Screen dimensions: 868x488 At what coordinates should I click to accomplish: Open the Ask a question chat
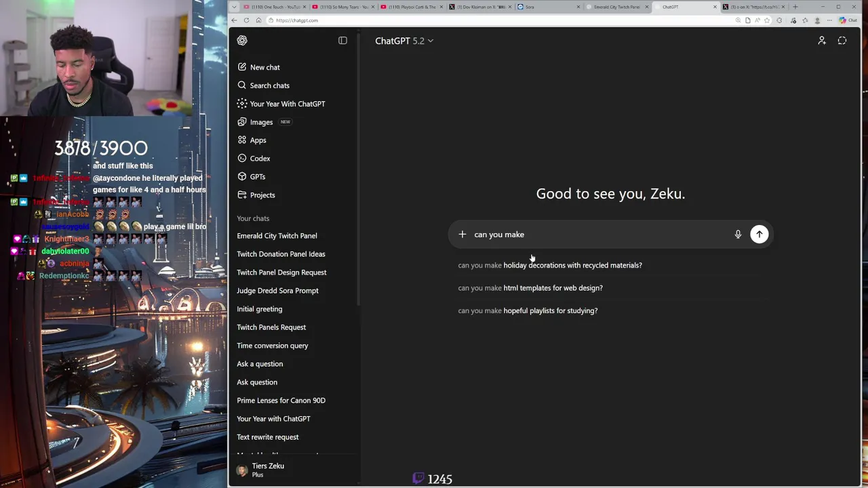260,364
